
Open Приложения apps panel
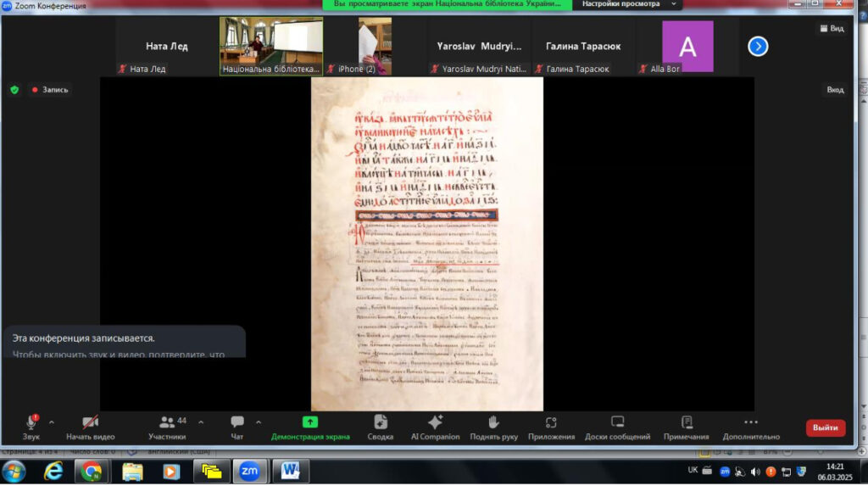551,427
